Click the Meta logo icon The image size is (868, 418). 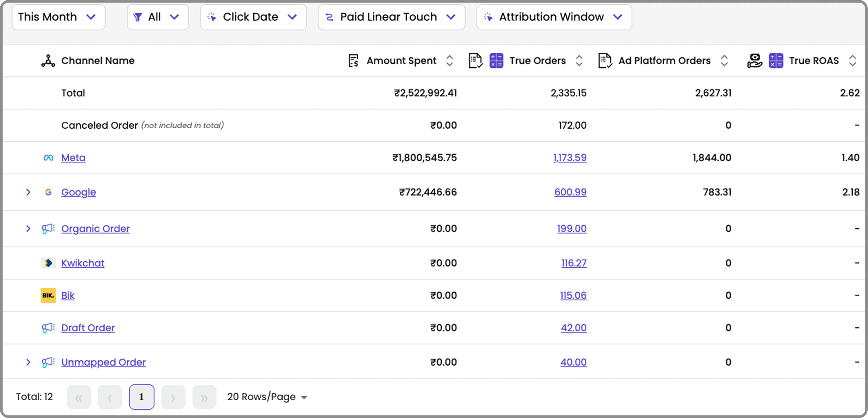(48, 158)
